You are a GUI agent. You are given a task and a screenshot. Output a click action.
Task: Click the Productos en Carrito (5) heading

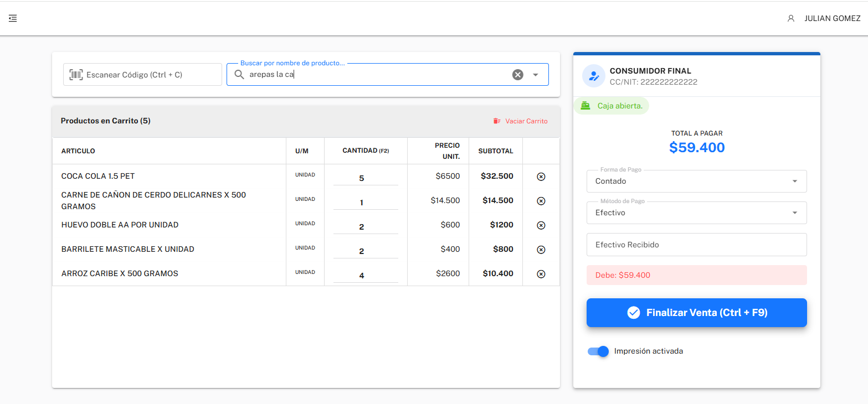pos(106,121)
